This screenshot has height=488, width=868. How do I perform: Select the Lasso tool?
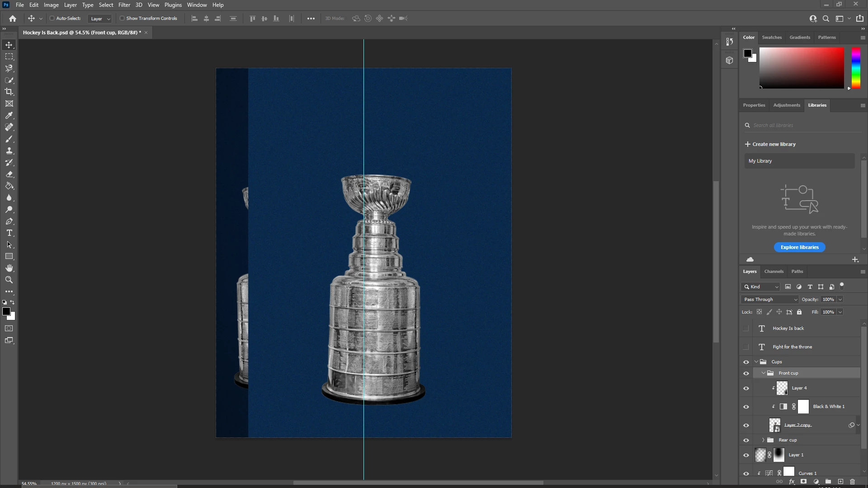9,68
